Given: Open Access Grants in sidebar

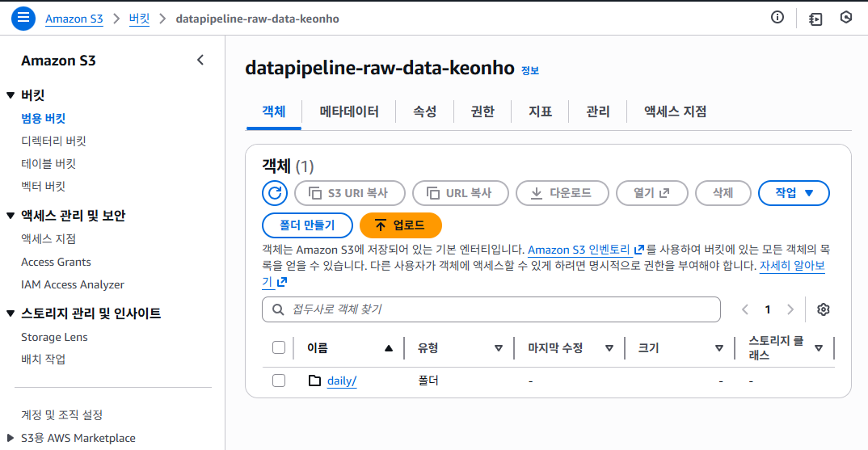Looking at the screenshot, I should tap(56, 262).
